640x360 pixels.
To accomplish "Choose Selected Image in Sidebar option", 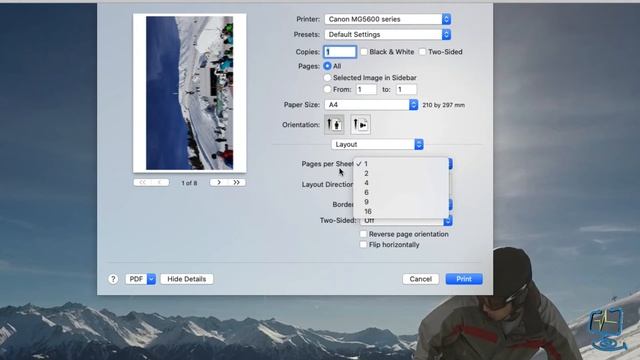I will tap(327, 78).
